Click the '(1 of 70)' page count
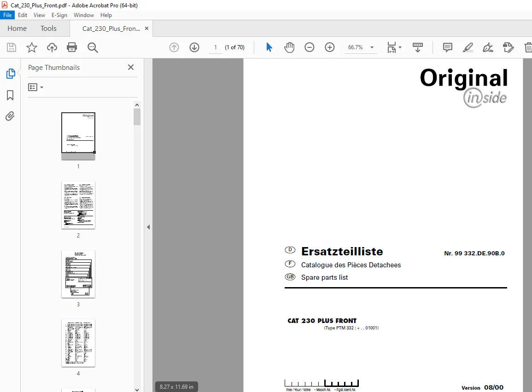The height and width of the screenshot is (392, 532). coord(234,47)
